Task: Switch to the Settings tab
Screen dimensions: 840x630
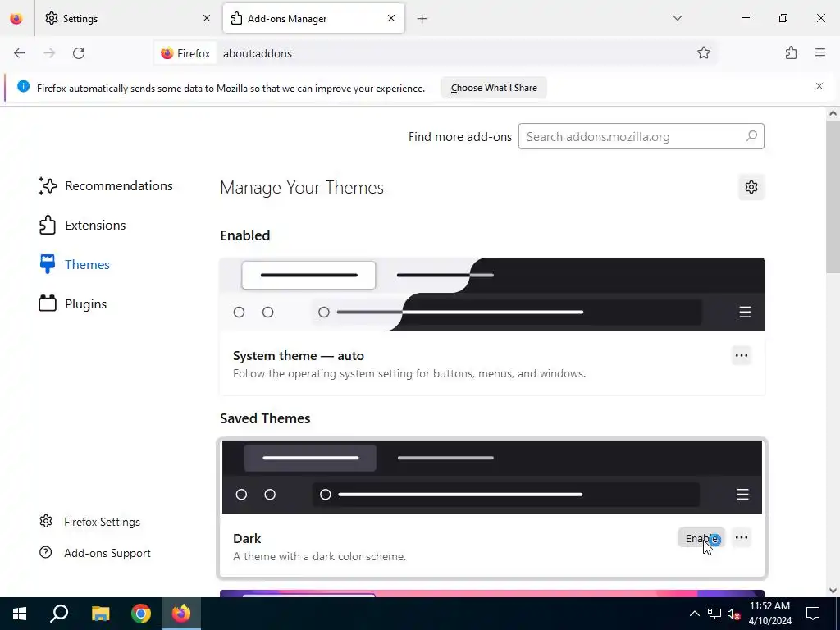Action: [x=127, y=18]
